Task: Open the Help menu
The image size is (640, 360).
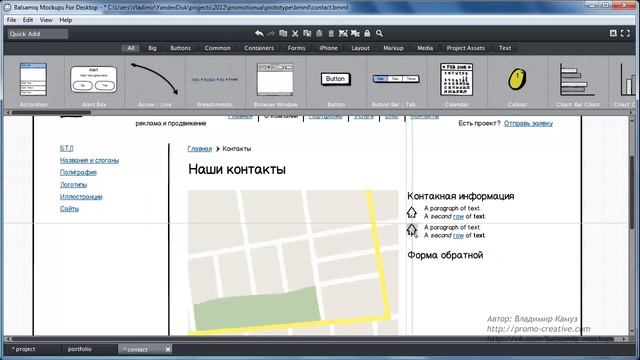Action: click(65, 20)
